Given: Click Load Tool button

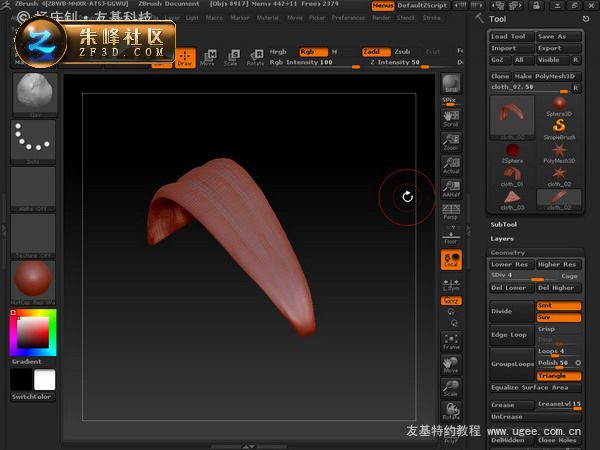Looking at the screenshot, I should pos(512,36).
